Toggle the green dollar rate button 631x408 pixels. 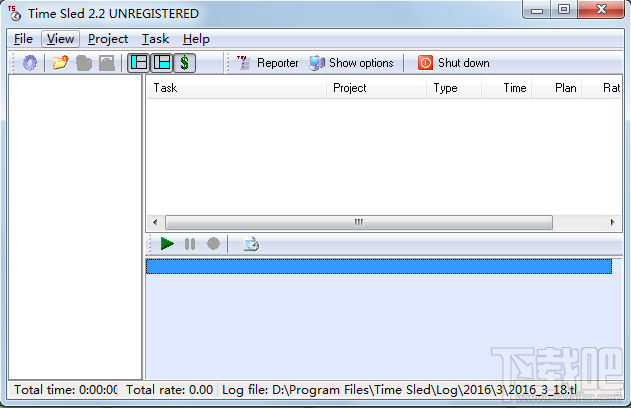pyautogui.click(x=185, y=63)
